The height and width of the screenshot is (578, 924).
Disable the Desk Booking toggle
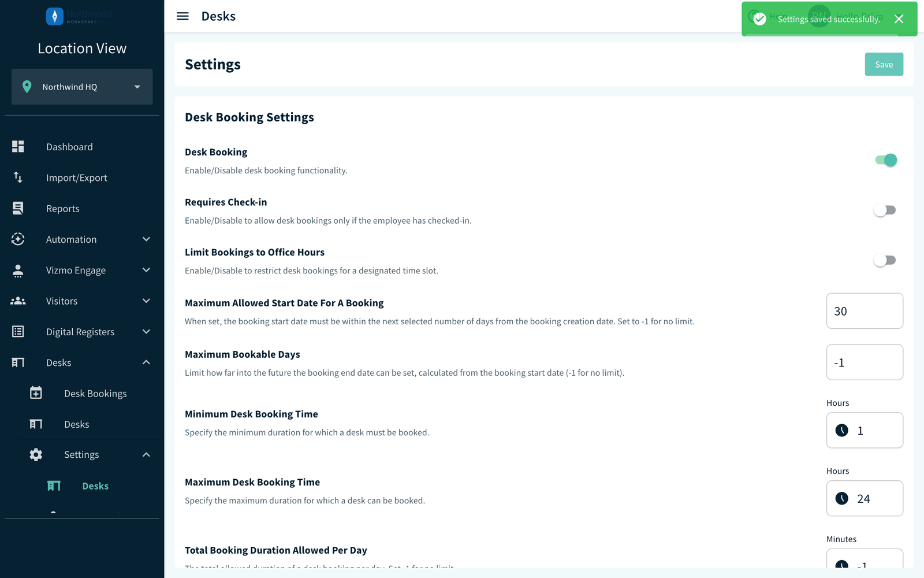click(885, 160)
